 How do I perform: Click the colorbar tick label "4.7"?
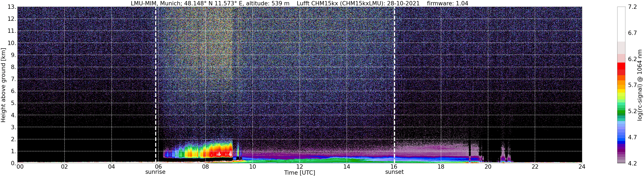632,137
